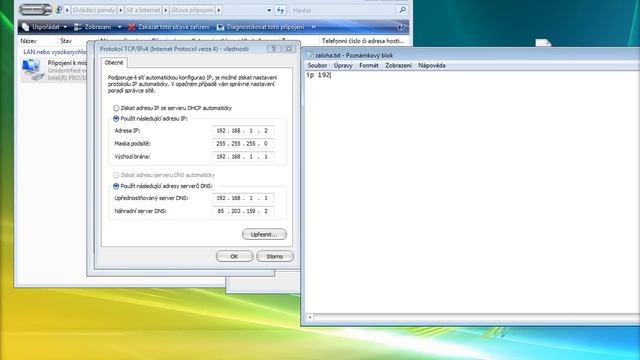This screenshot has width=640, height=360.
Task: Click the Notepad document icon in title bar
Action: (310, 55)
